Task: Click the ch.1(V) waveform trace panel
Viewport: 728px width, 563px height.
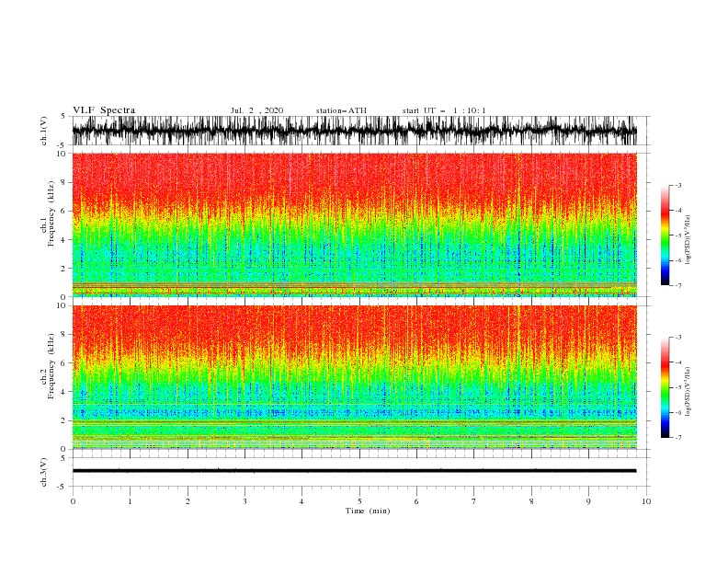Action: [354, 131]
